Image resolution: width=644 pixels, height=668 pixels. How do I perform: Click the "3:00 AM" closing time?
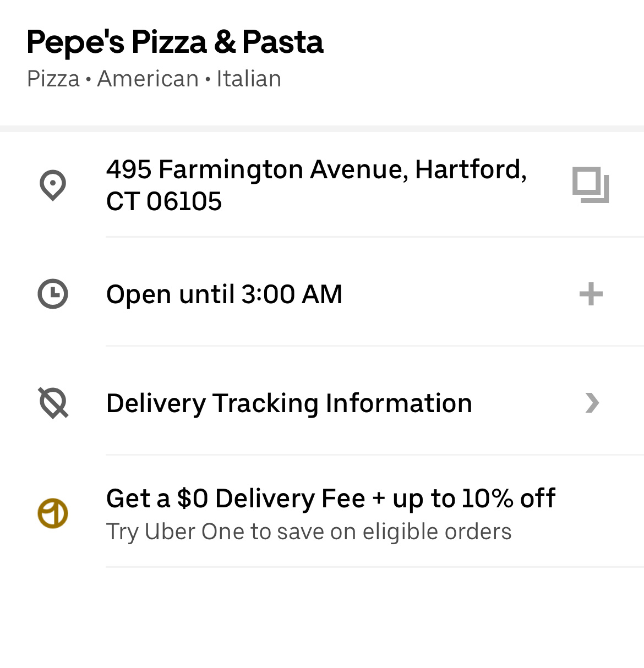coord(292,294)
